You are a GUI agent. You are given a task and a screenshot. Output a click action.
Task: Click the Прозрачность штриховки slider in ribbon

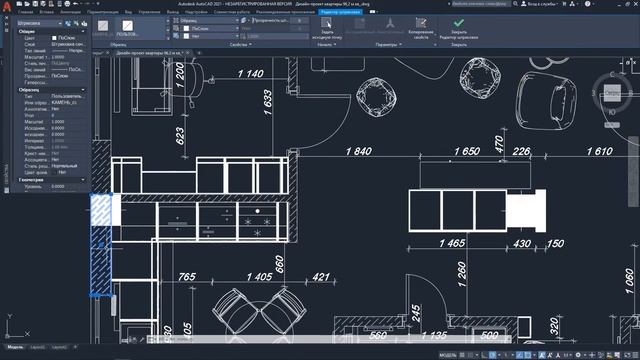coord(271,20)
